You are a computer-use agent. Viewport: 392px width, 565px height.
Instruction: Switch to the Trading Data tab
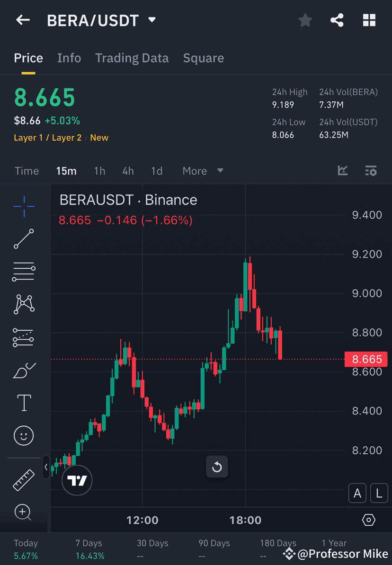pos(132,58)
